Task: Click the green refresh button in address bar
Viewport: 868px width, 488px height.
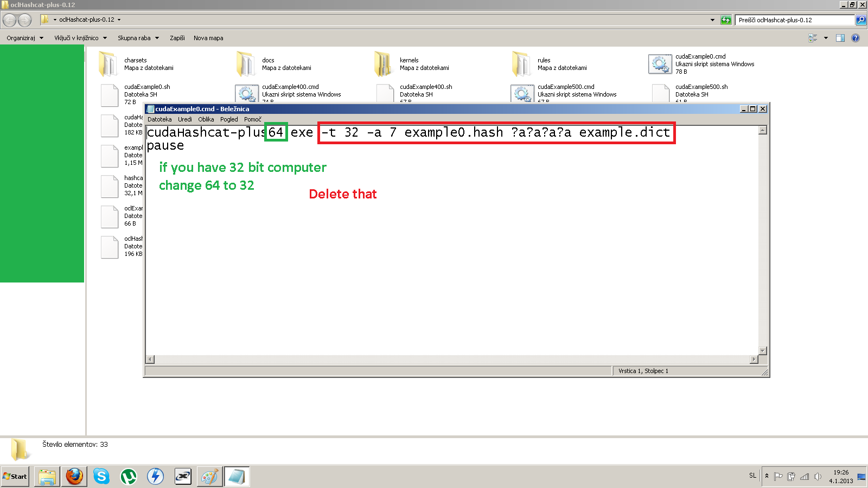Action: 726,20
